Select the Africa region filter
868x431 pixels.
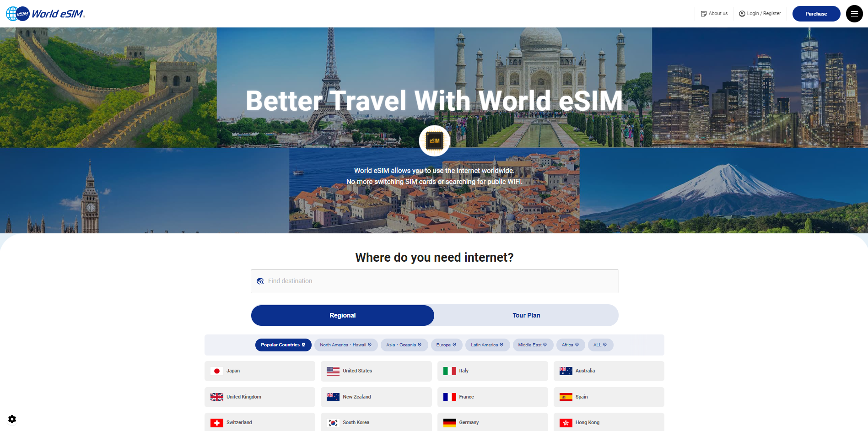point(571,345)
